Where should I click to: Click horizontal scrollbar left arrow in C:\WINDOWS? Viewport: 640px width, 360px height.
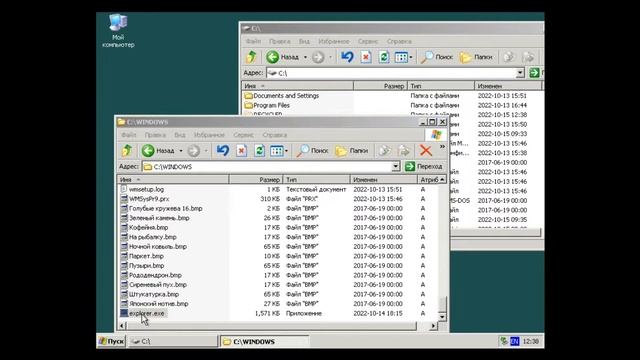tap(122, 326)
